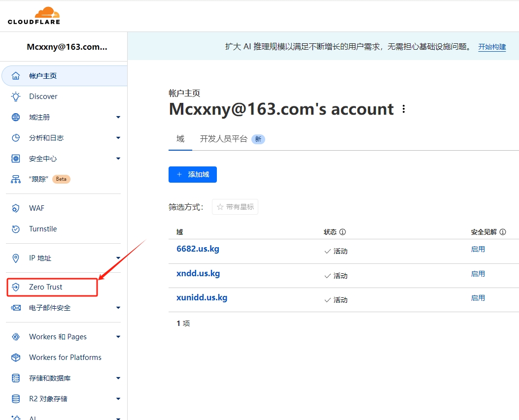Click the 域 column header
The width and height of the screenshot is (519, 420).
180,232
